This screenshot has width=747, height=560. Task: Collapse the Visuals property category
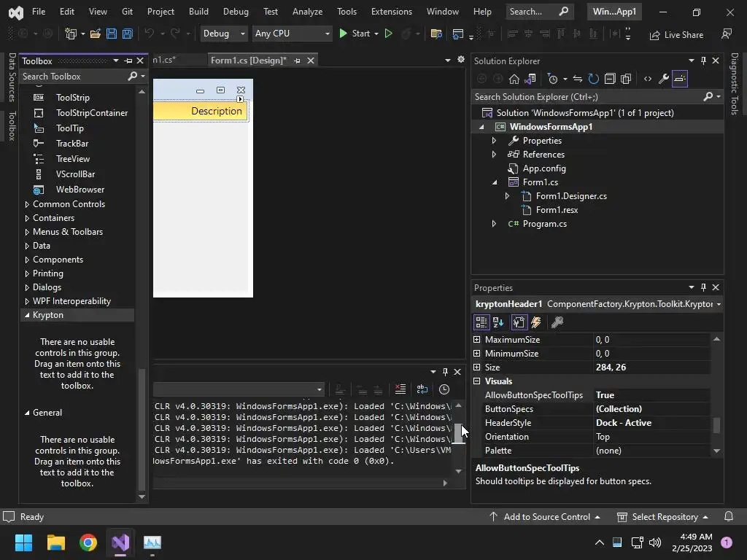click(477, 381)
